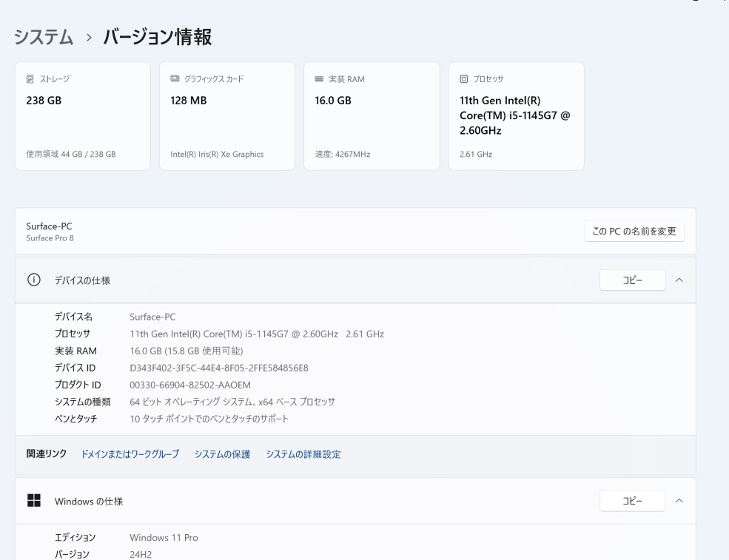Select the エディション label
This screenshot has width=729, height=560.
click(x=75, y=538)
